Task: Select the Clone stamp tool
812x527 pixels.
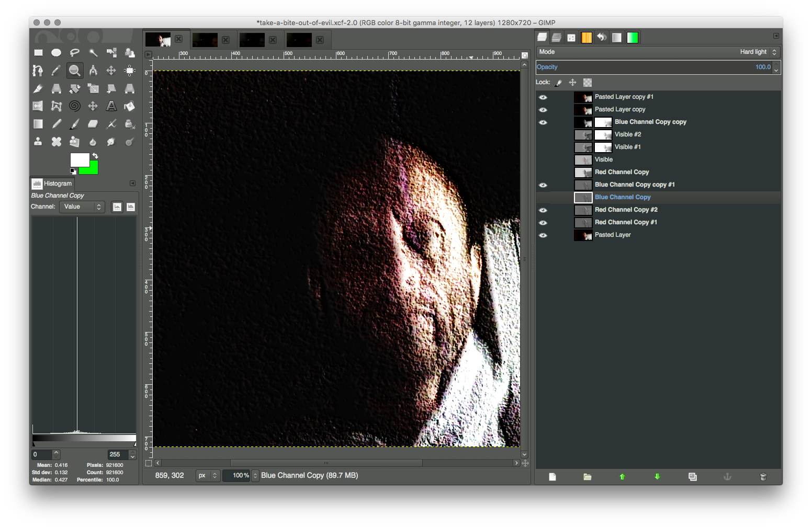Action: [38, 142]
